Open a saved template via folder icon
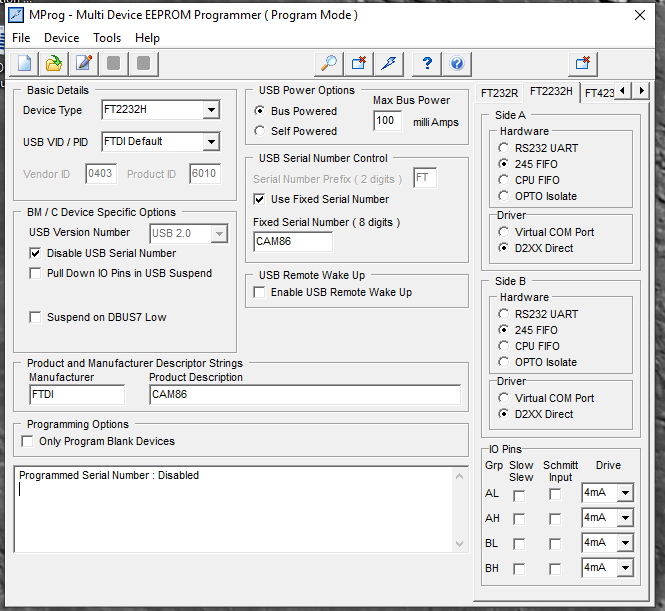 click(x=54, y=64)
